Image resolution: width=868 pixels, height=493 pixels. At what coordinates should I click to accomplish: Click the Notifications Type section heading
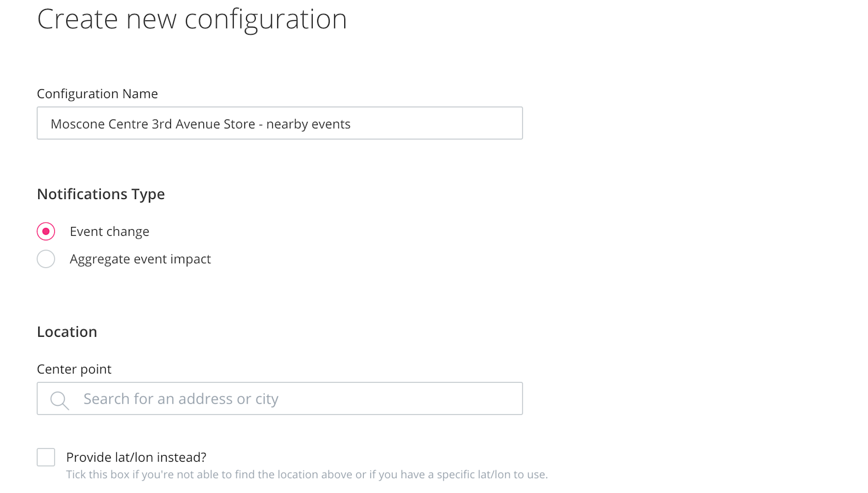tap(100, 194)
